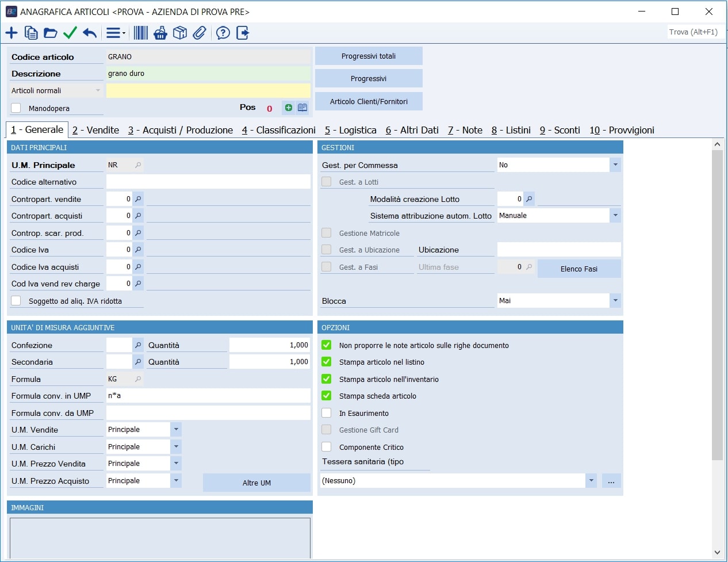Viewport: 728px width, 562px height.
Task: Click the shopping basket toolbar icon
Action: (160, 33)
